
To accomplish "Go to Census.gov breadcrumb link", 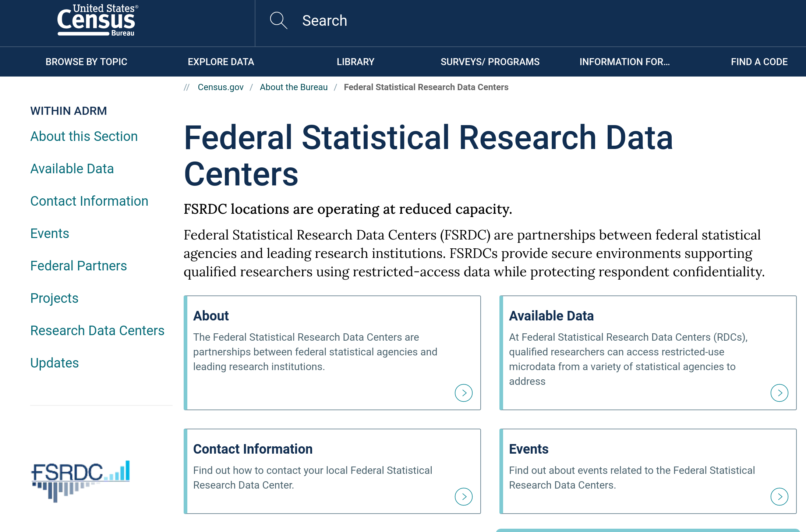I will pyautogui.click(x=220, y=87).
